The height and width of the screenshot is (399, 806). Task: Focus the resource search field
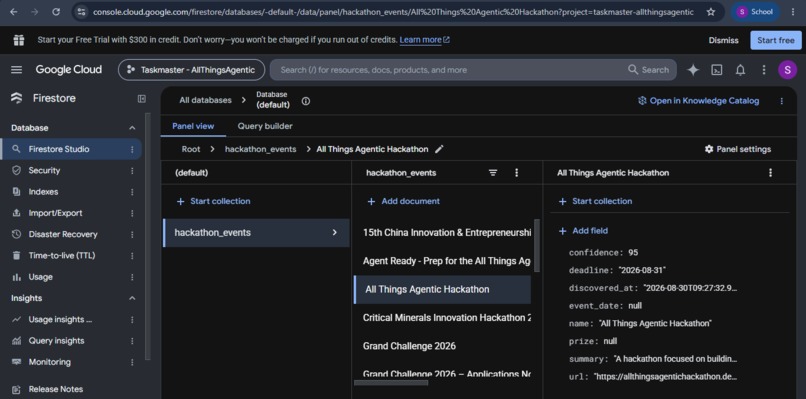[x=473, y=70]
